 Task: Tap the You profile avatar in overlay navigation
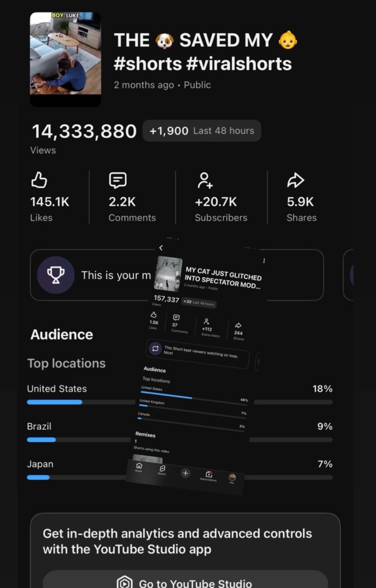click(x=233, y=477)
